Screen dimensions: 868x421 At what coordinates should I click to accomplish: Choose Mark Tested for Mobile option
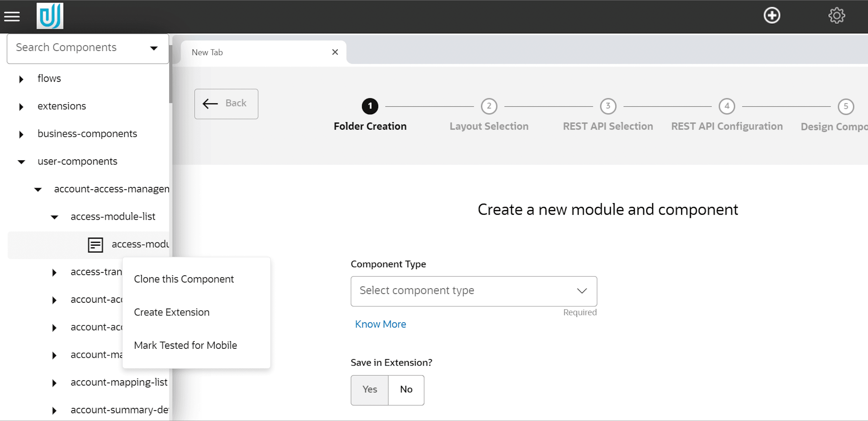click(185, 345)
